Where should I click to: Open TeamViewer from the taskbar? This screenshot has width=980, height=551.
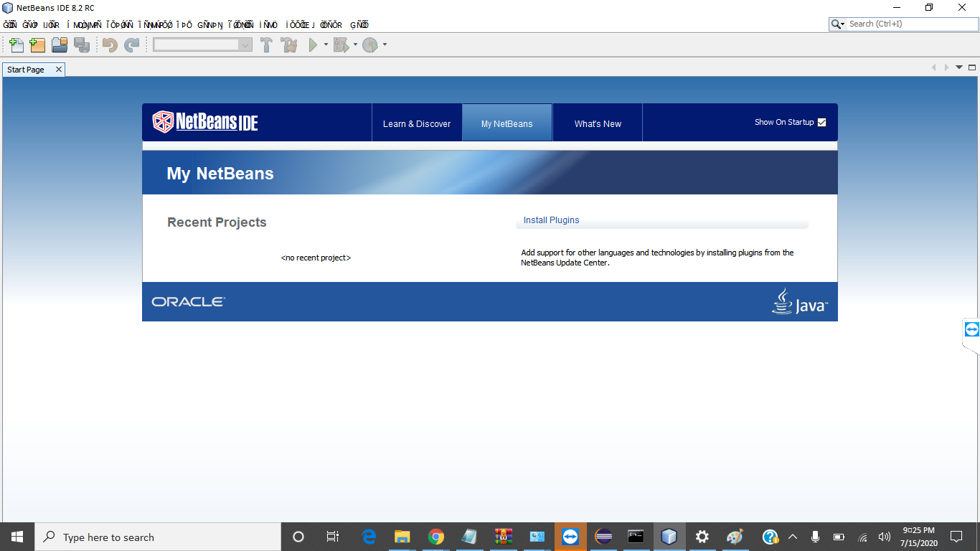coord(570,537)
